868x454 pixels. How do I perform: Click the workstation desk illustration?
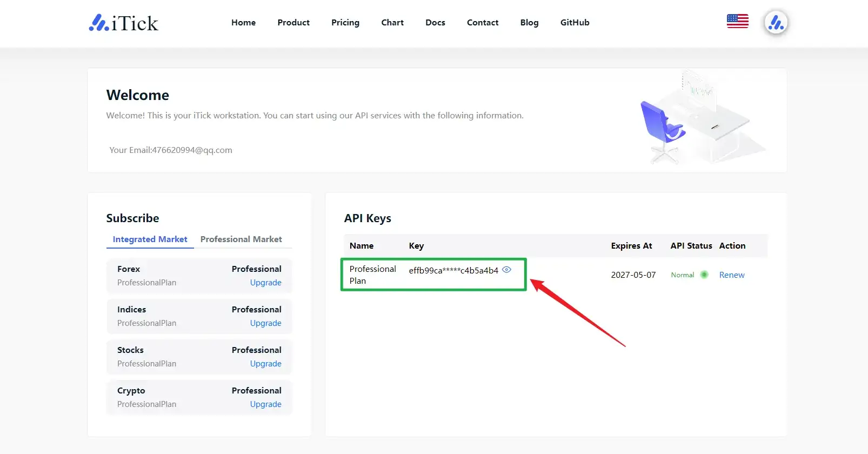[703, 118]
